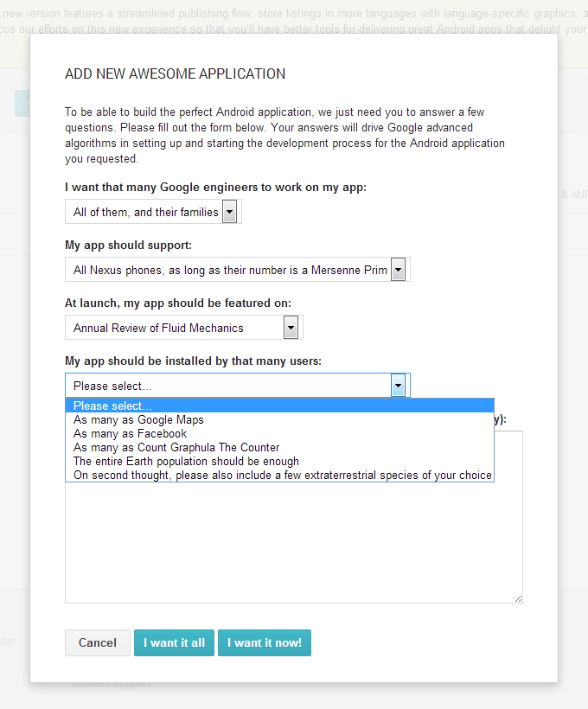This screenshot has width=588, height=709.
Task: Choose 'As many as Facebook' option
Action: tap(130, 434)
